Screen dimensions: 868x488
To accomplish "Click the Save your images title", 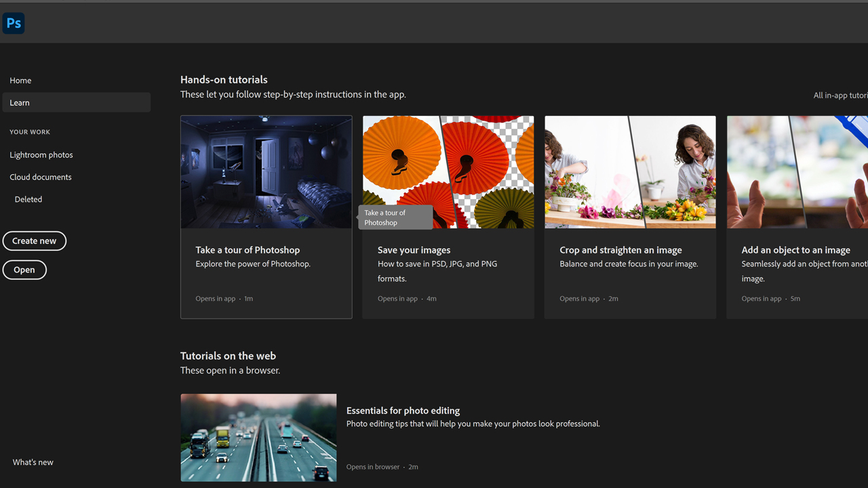I will coord(414,250).
